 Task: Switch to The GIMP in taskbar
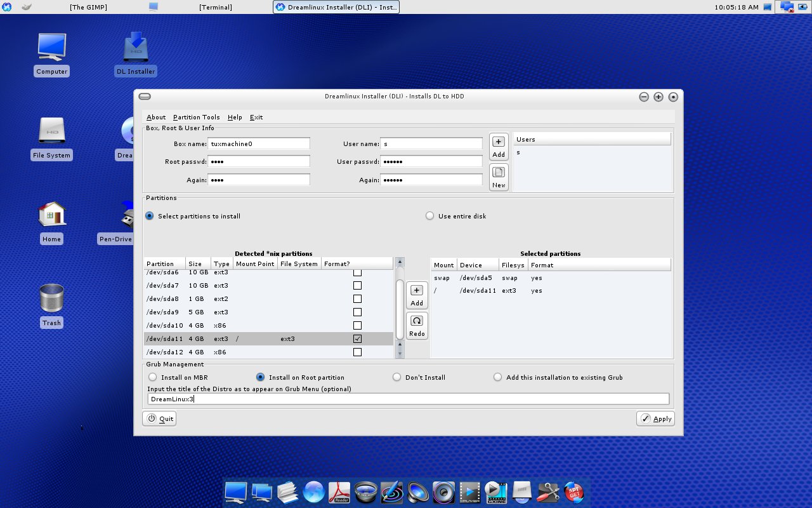pyautogui.click(x=88, y=7)
